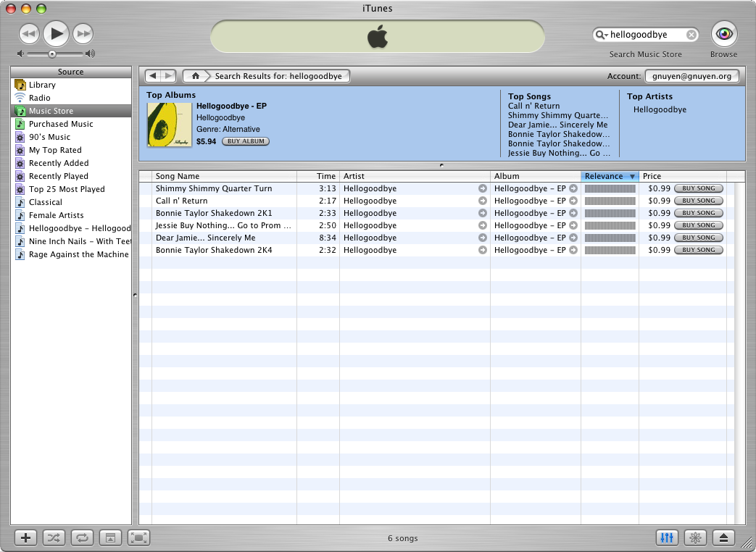
Task: Click the album arrow for Jessie Buy Nothing
Action: [573, 225]
